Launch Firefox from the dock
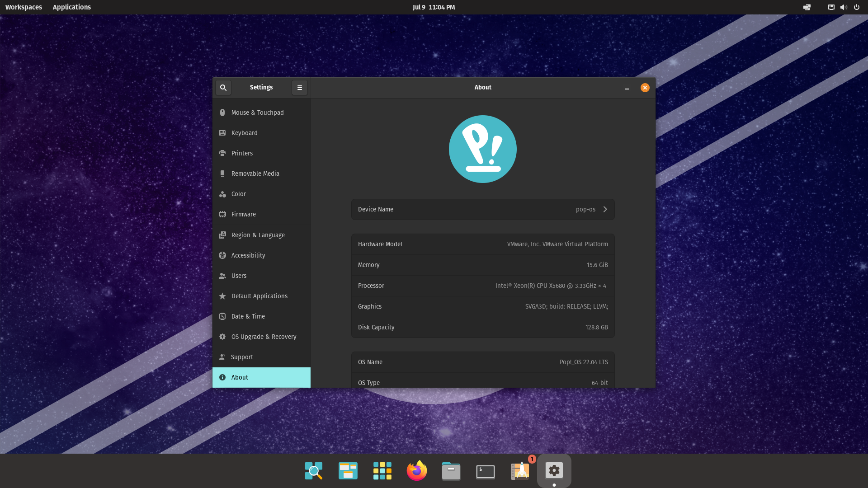 416,470
